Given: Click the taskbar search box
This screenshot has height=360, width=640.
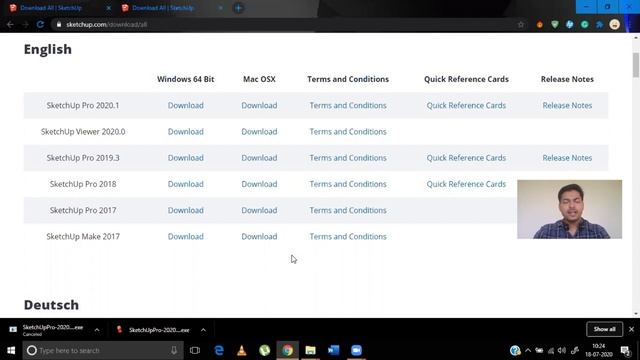Looking at the screenshot, I should tap(102, 350).
